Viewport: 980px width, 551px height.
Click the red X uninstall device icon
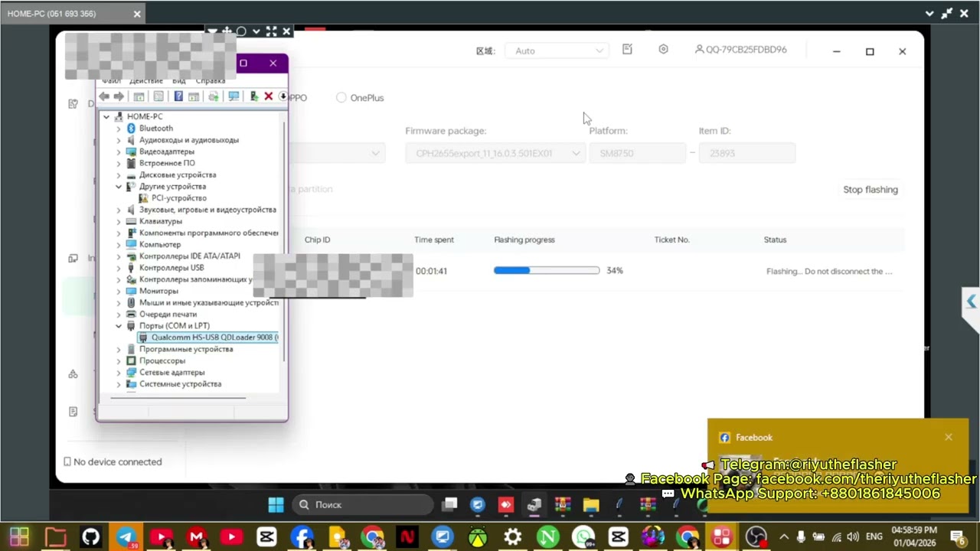point(269,96)
